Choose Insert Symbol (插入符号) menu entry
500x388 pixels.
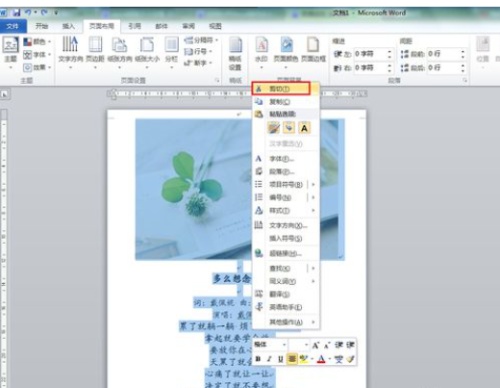click(x=286, y=238)
